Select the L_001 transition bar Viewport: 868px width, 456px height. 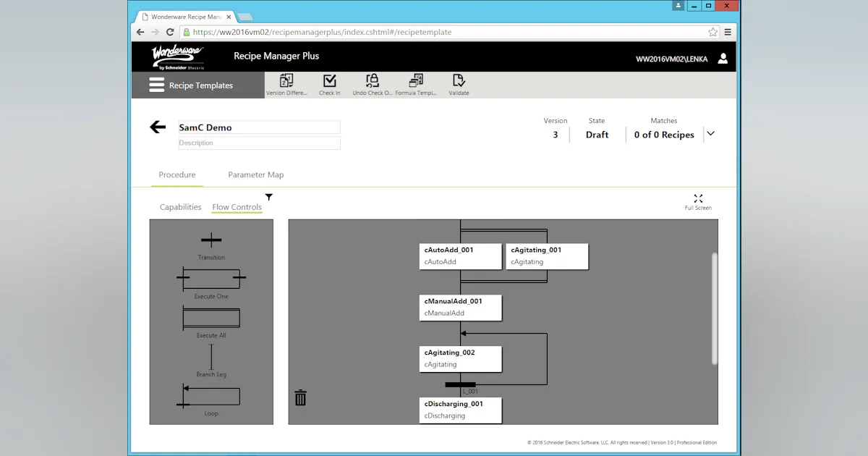pyautogui.click(x=461, y=385)
